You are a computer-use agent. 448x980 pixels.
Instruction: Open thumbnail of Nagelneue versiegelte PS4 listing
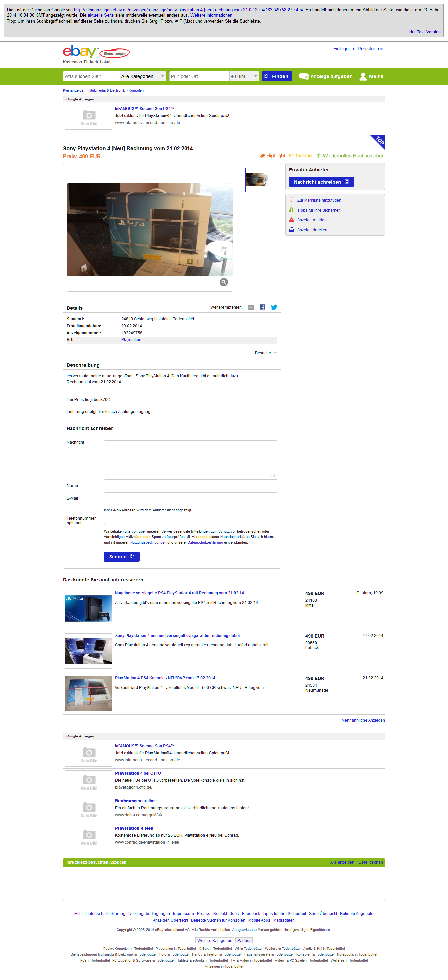[88, 608]
